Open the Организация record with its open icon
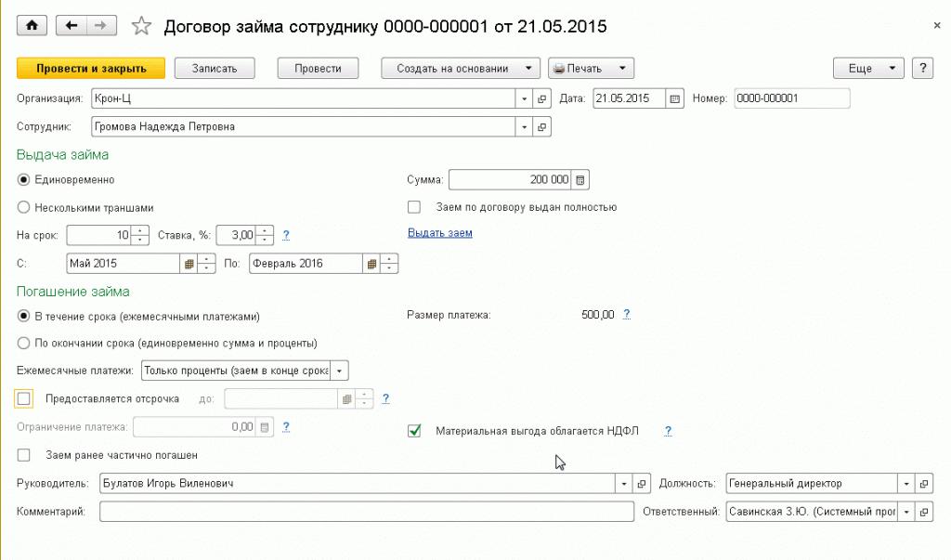 [541, 98]
